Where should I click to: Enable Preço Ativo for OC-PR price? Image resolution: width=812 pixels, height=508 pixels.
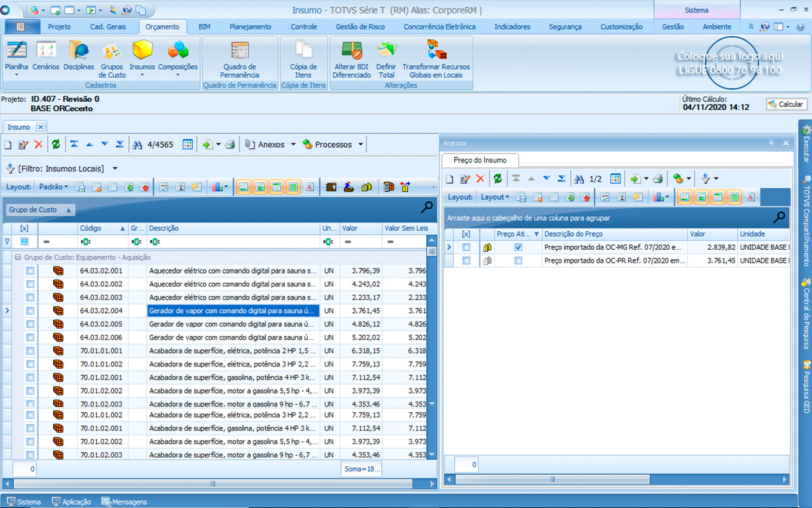point(518,261)
